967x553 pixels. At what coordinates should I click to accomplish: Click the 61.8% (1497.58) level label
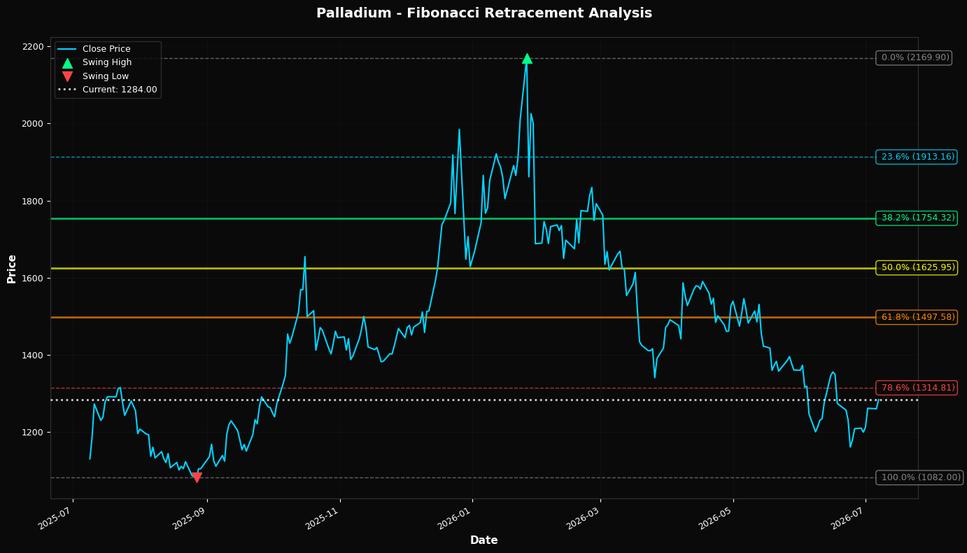pos(918,317)
